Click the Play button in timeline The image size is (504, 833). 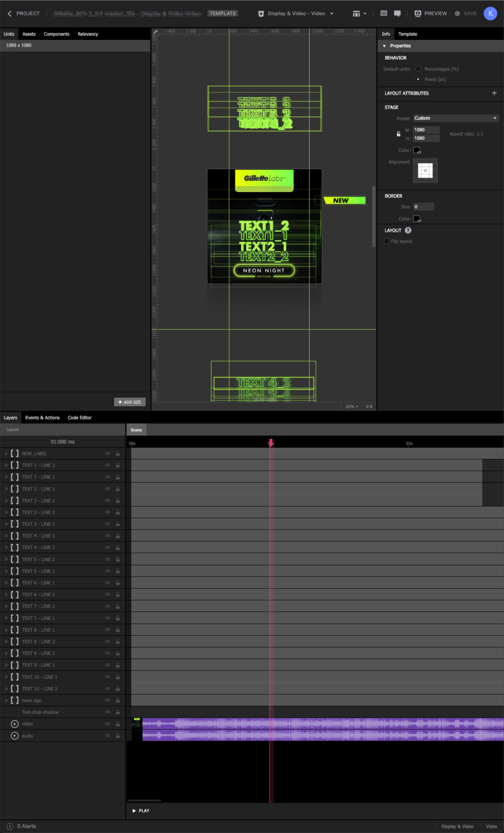click(141, 811)
